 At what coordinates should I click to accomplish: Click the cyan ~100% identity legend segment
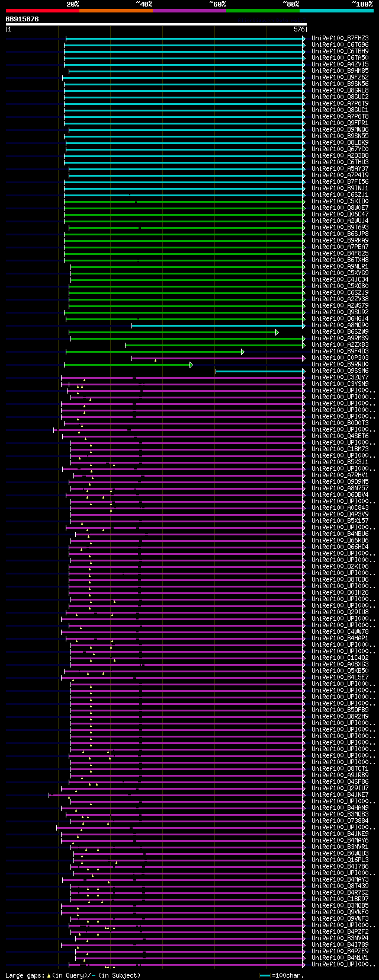[x=336, y=11]
